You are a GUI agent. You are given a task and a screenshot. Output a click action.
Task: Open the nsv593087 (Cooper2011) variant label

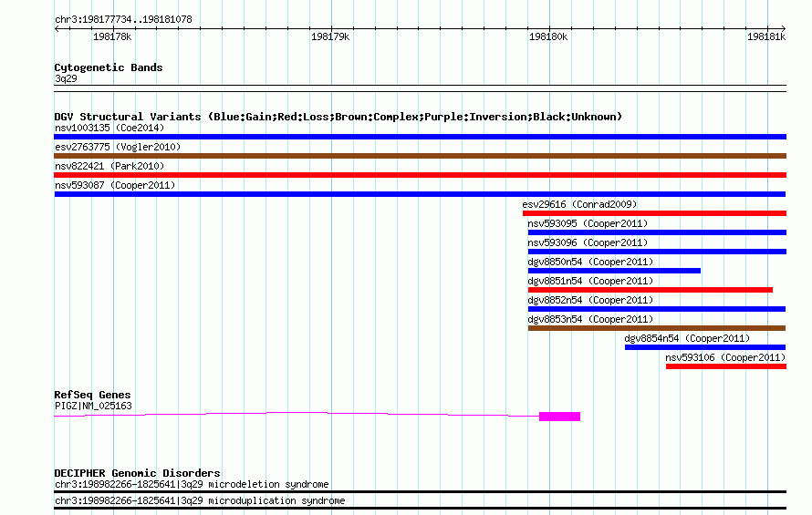click(x=115, y=185)
